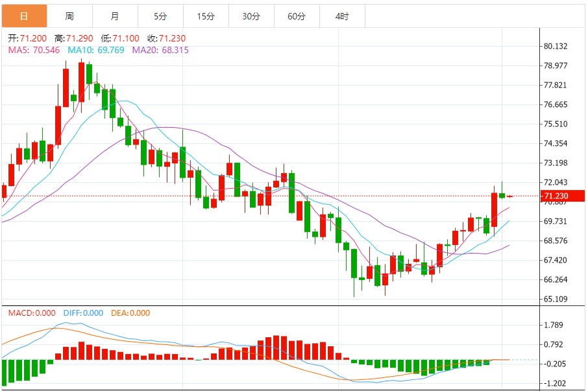The width and height of the screenshot is (588, 391).
Task: Click the 67.420 price axis label
Action: (556, 260)
